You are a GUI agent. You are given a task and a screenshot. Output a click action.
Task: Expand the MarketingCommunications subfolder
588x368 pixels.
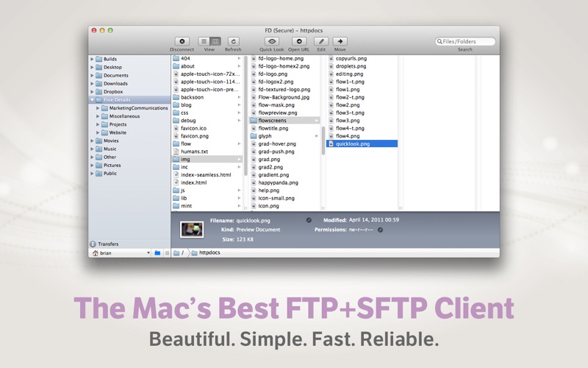pos(98,108)
